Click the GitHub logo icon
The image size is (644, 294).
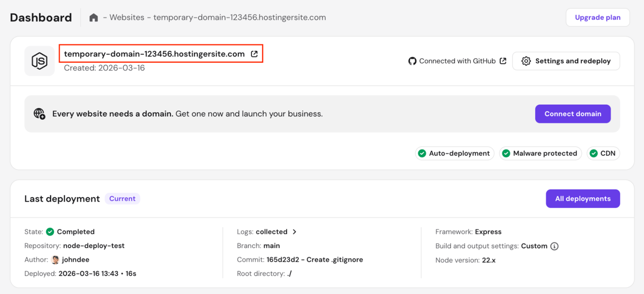pos(413,61)
